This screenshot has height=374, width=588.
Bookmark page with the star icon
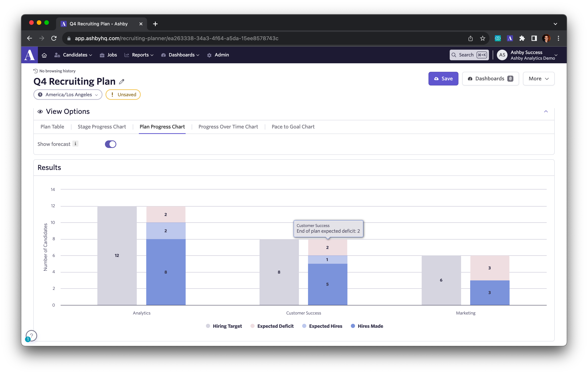(482, 38)
